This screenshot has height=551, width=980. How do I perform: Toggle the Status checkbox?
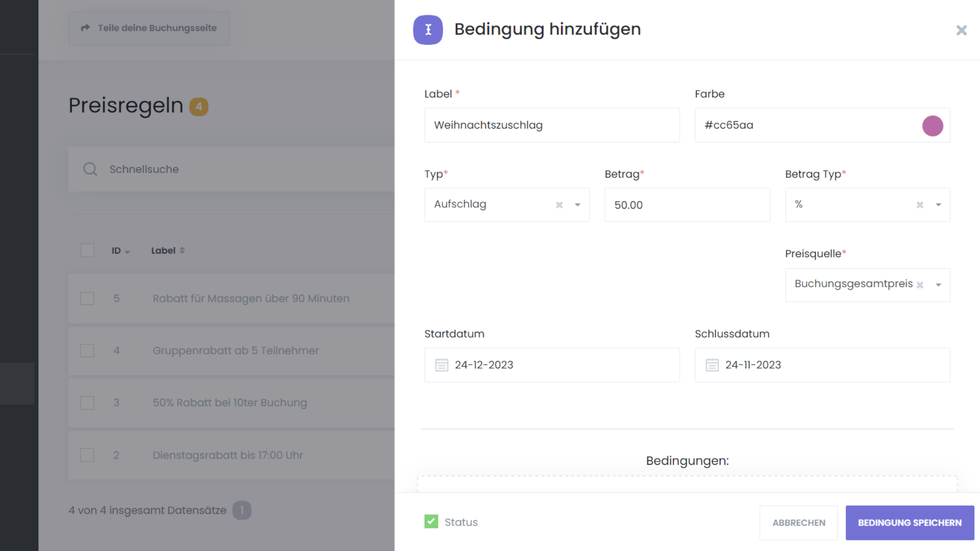pos(431,521)
